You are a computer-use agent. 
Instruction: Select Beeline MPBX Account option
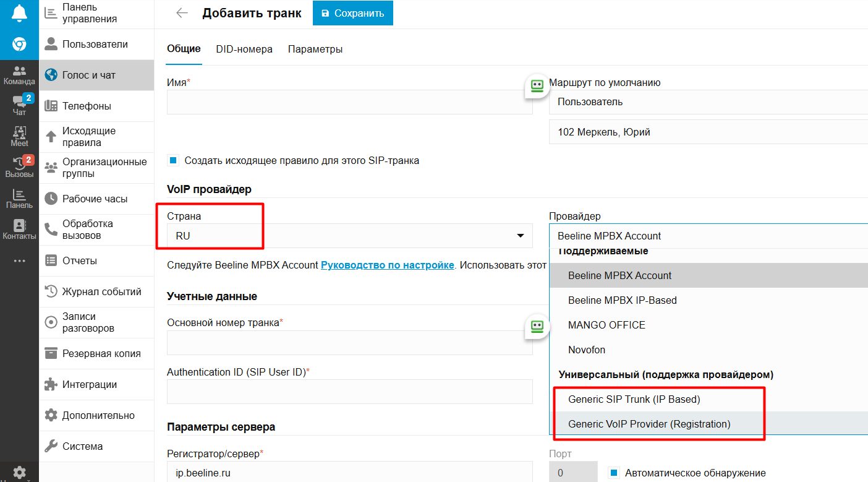pos(708,275)
